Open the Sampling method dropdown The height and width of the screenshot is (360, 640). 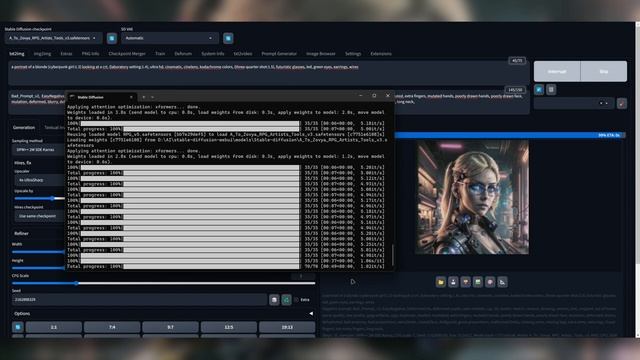point(39,150)
